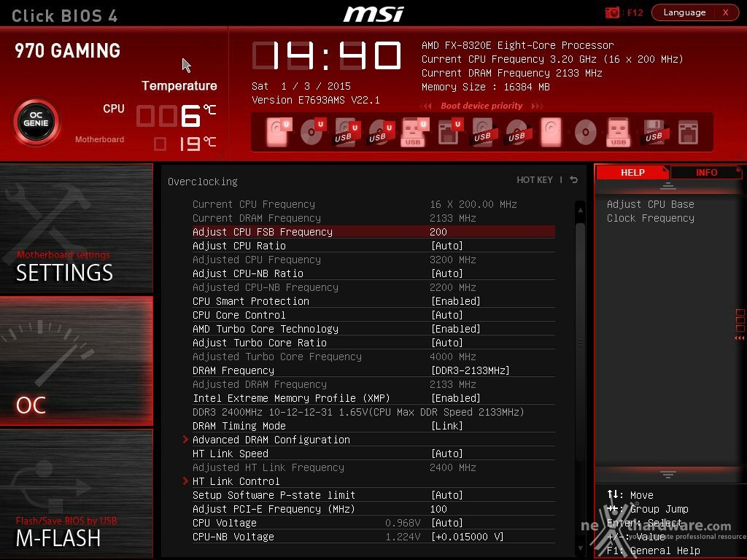Open the HT Link Speed Auto option

point(447,454)
